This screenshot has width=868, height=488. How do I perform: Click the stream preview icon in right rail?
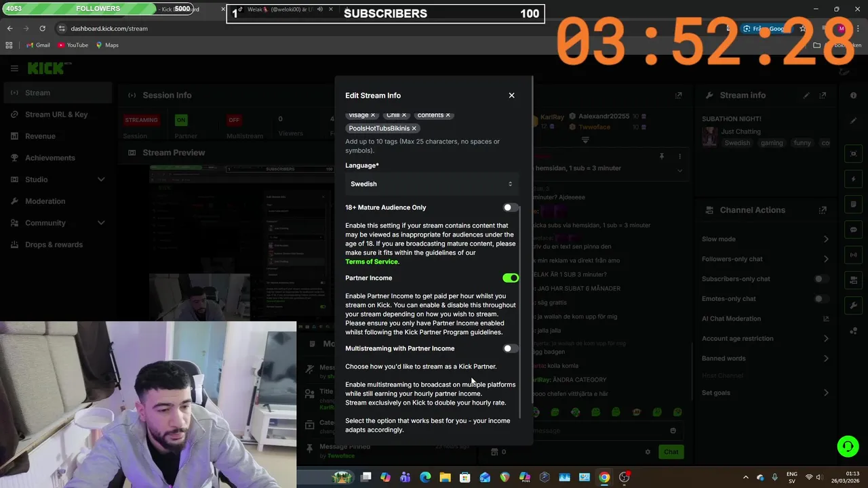[853, 154]
